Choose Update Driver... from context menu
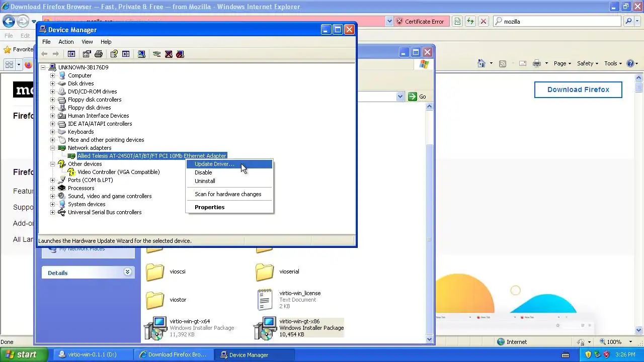 point(229,164)
